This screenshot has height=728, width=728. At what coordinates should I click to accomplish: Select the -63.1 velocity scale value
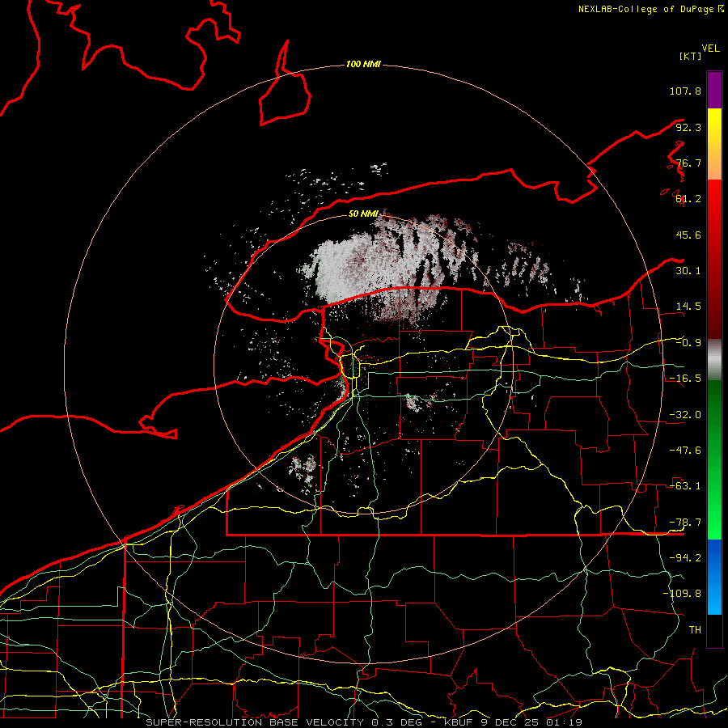point(685,486)
